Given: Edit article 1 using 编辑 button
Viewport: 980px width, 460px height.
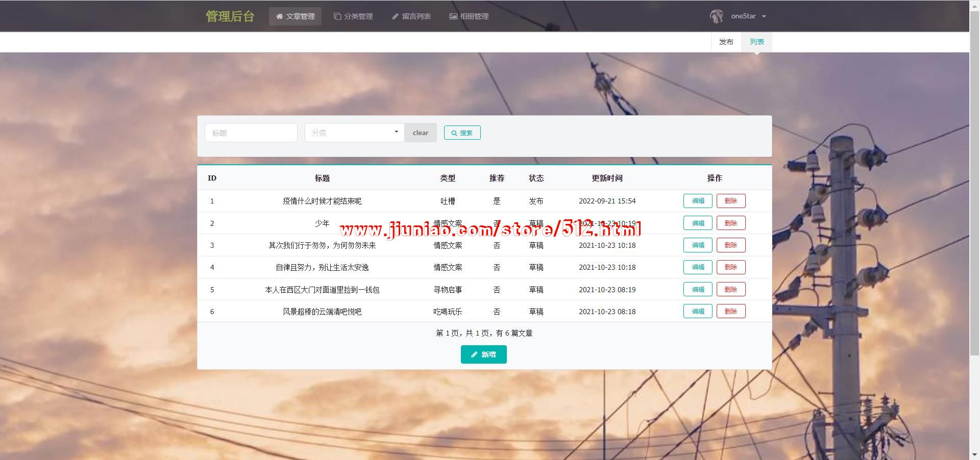Looking at the screenshot, I should [x=697, y=201].
